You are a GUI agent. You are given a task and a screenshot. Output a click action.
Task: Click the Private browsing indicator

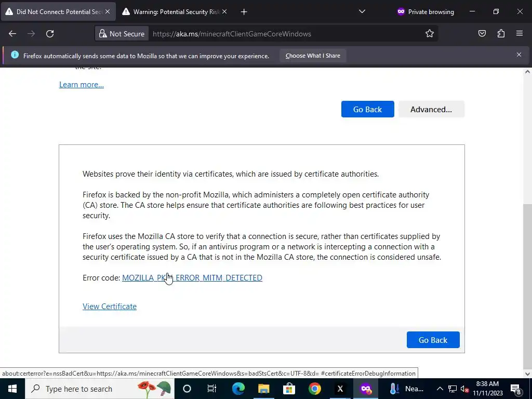(x=425, y=12)
